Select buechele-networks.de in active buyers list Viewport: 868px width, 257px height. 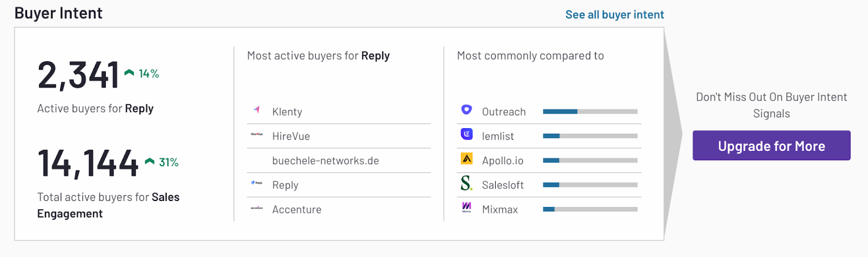pyautogui.click(x=325, y=161)
